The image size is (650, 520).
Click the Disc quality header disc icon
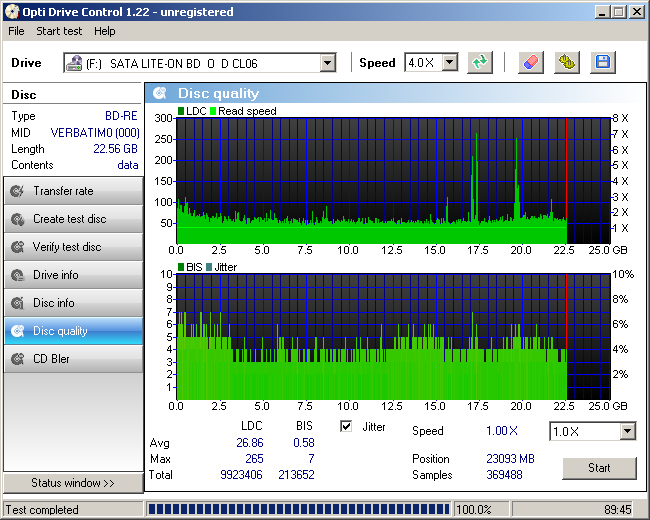(x=160, y=93)
